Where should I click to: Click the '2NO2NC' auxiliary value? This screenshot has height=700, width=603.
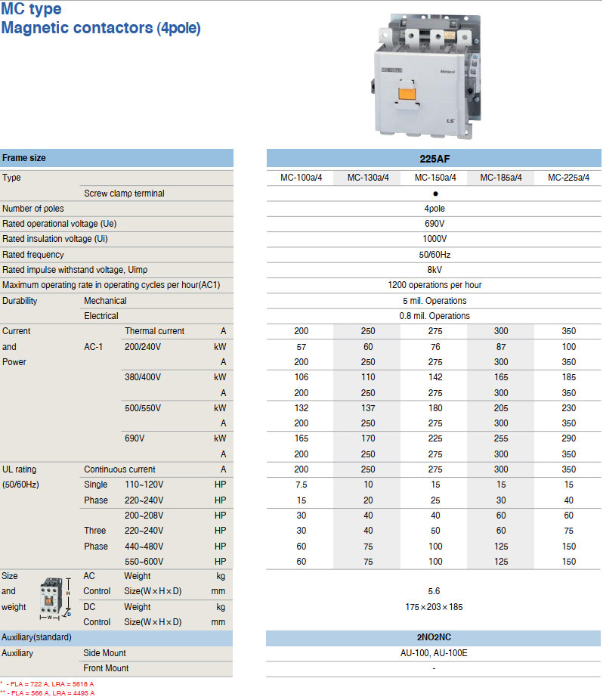coord(434,637)
